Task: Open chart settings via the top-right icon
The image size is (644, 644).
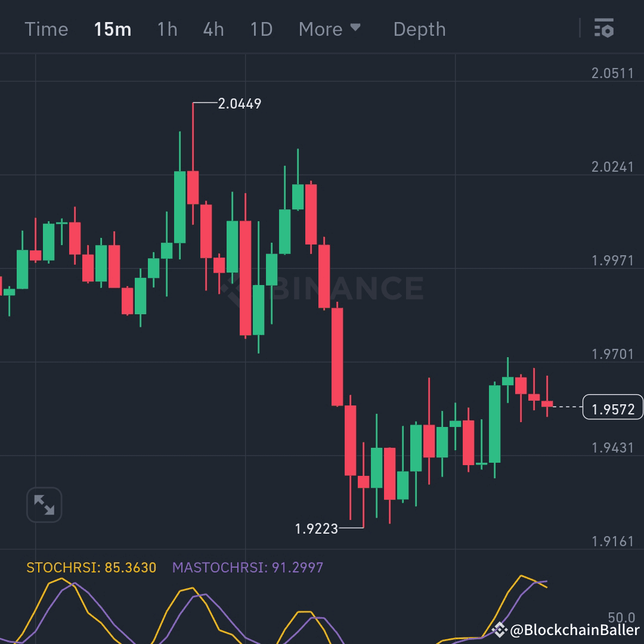Action: point(605,29)
